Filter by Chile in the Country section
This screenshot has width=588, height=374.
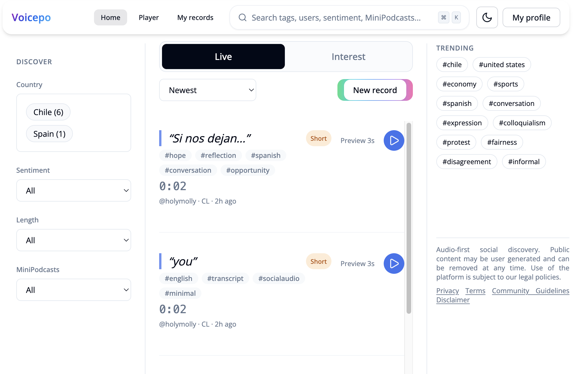pos(48,112)
